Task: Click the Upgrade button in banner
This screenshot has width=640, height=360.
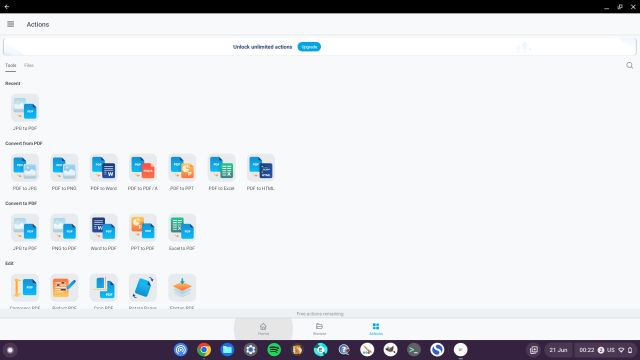Action: (x=309, y=47)
